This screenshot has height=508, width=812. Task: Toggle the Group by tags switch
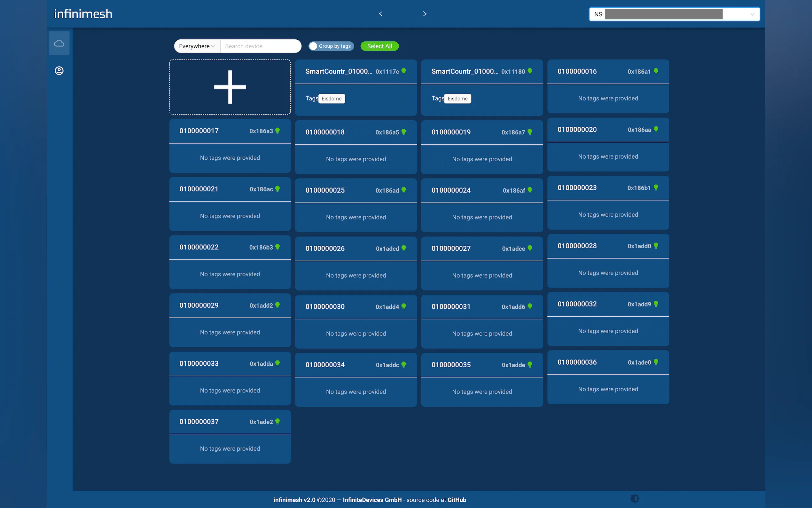click(314, 46)
